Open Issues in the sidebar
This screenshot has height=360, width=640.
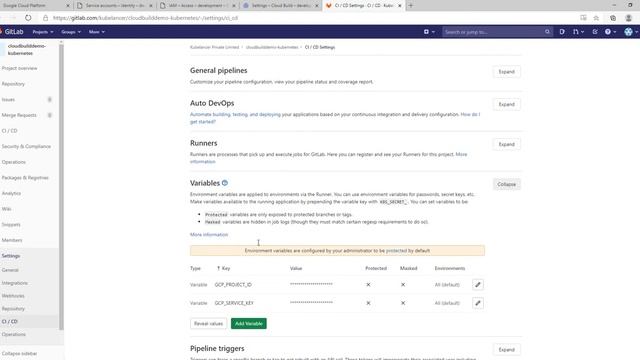click(x=8, y=100)
